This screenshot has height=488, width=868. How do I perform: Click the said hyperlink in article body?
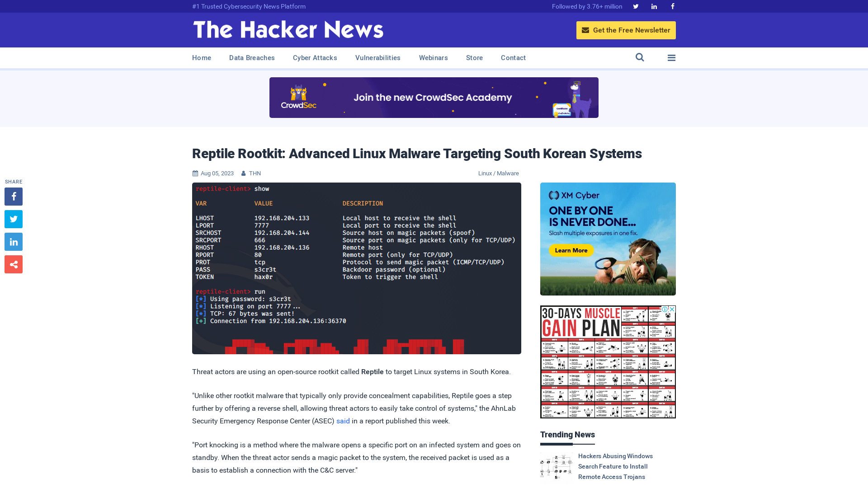[343, 421]
